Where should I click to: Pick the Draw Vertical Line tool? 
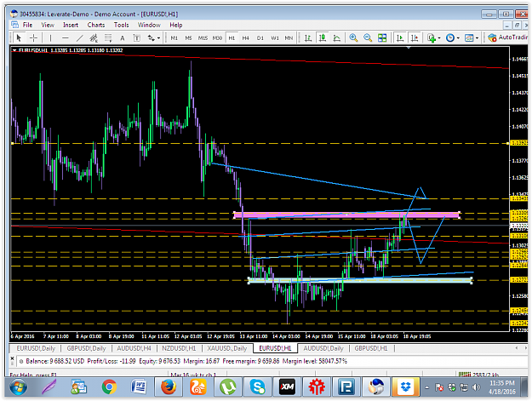[50, 38]
